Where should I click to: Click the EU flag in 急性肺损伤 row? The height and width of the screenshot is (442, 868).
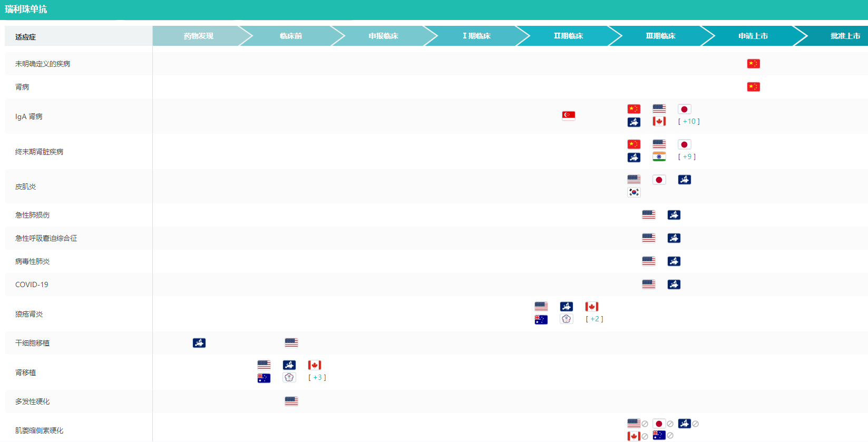click(x=674, y=215)
